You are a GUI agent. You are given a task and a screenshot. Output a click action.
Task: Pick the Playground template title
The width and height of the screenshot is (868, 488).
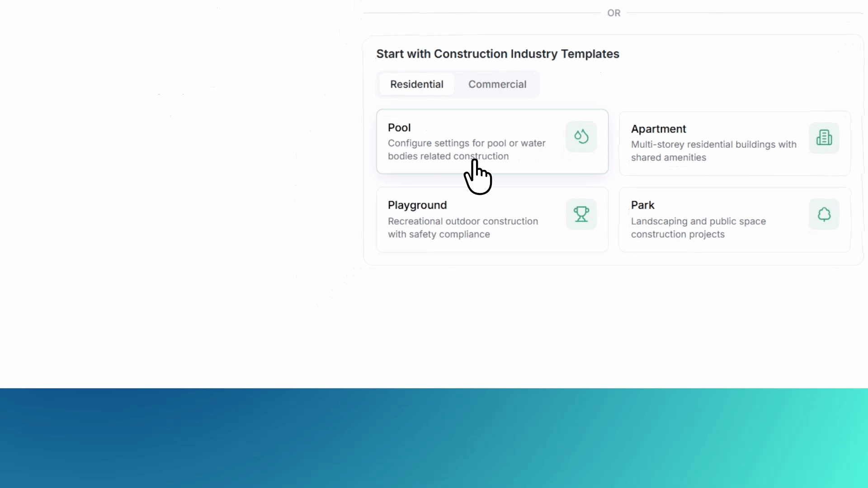tap(417, 206)
